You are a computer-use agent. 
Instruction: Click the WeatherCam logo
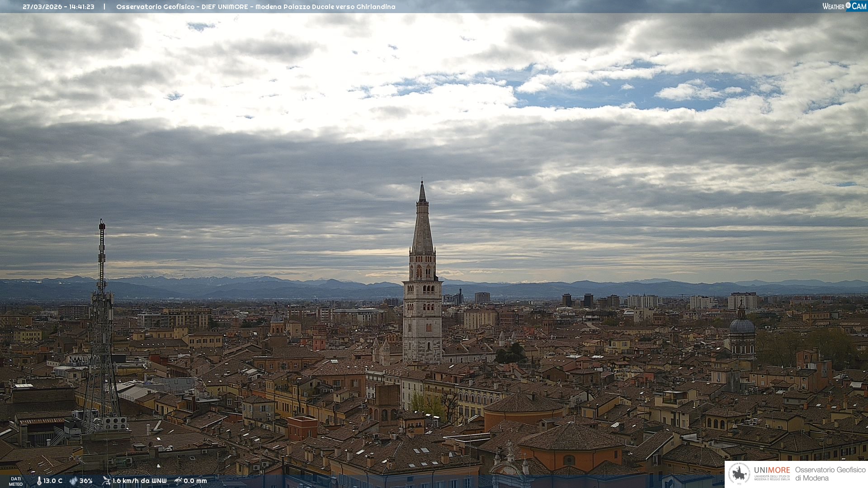pyautogui.click(x=844, y=6)
